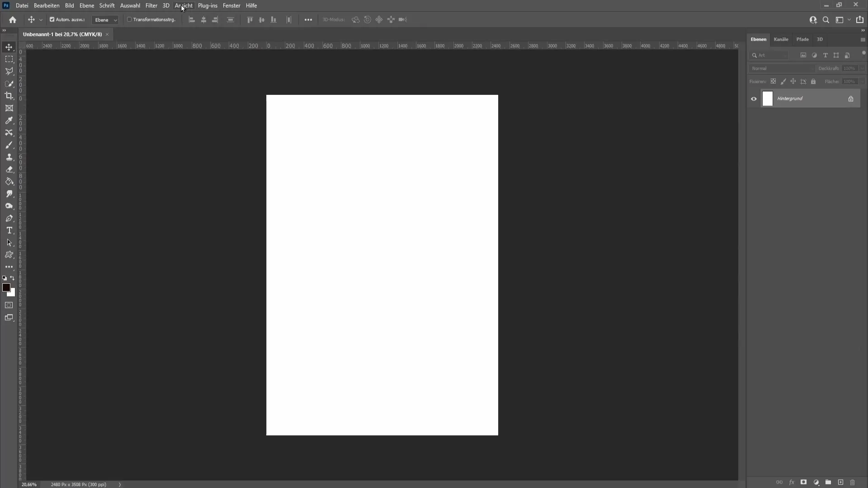Screen dimensions: 868x488
Task: Toggle visibility of Hintergrund layer
Action: pos(754,99)
